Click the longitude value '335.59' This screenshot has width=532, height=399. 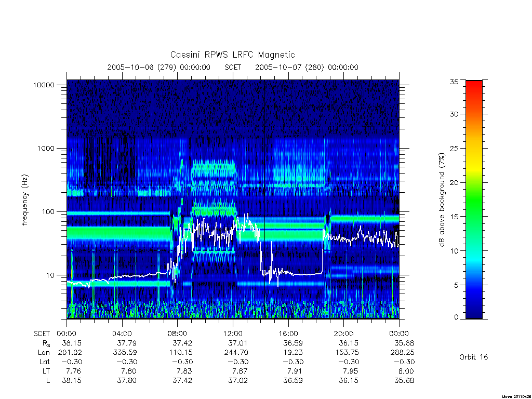click(125, 353)
